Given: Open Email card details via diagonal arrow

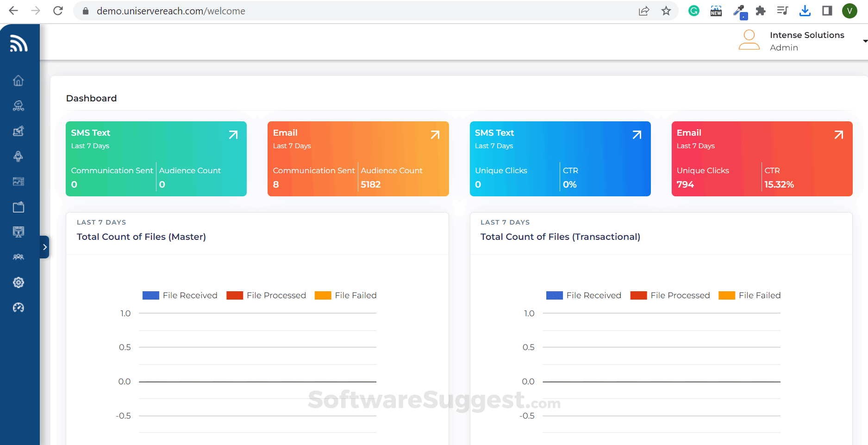Looking at the screenshot, I should coord(435,135).
